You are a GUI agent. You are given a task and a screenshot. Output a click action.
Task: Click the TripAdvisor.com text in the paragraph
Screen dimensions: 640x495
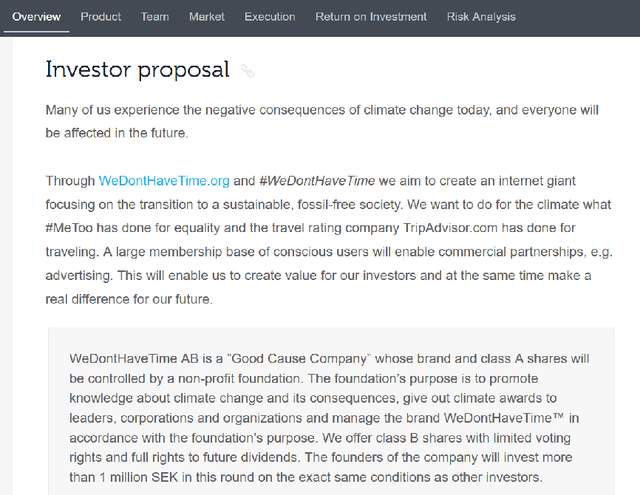pyautogui.click(x=450, y=228)
